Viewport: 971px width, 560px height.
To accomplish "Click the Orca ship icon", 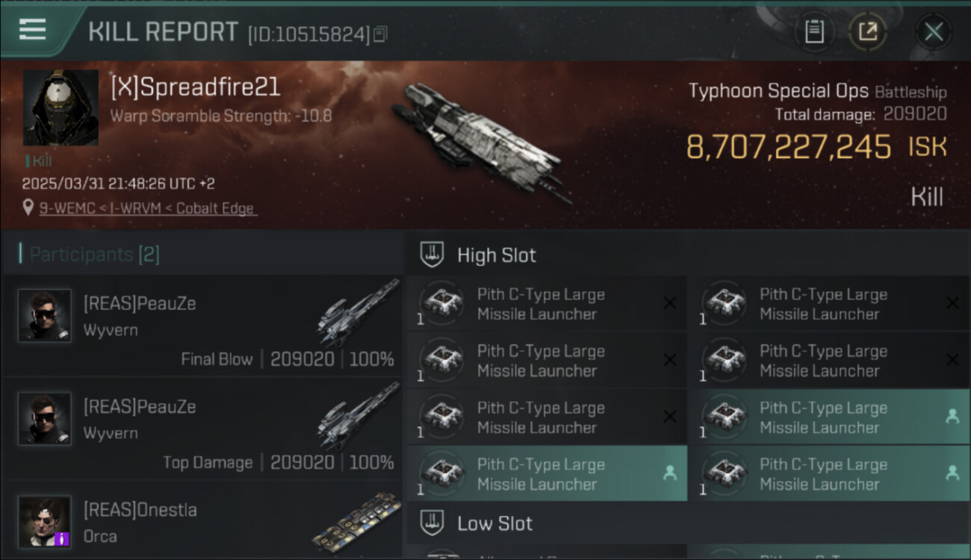I will [357, 521].
